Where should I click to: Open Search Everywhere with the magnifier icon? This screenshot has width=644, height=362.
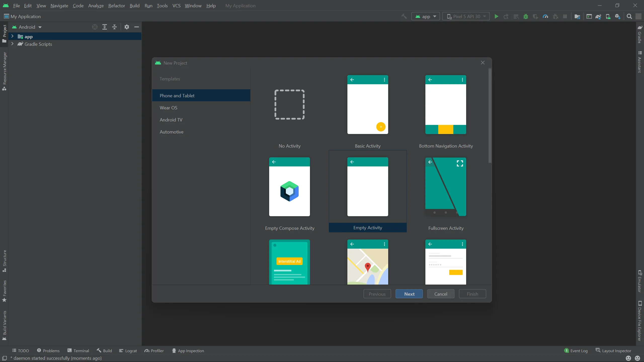tap(629, 16)
